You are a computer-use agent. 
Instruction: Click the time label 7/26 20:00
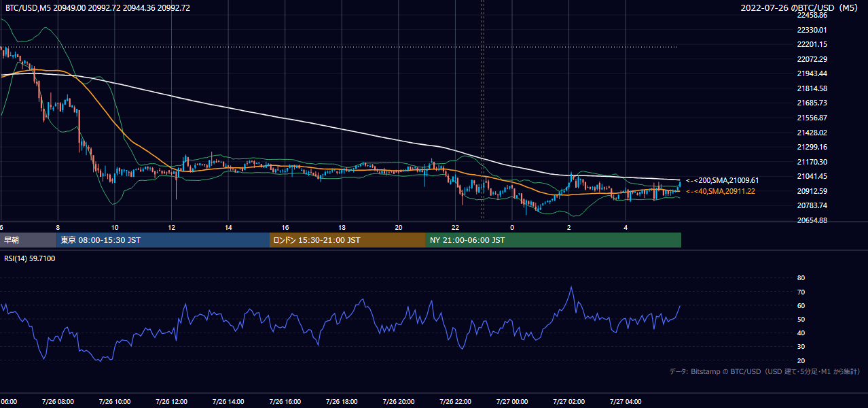[398, 402]
